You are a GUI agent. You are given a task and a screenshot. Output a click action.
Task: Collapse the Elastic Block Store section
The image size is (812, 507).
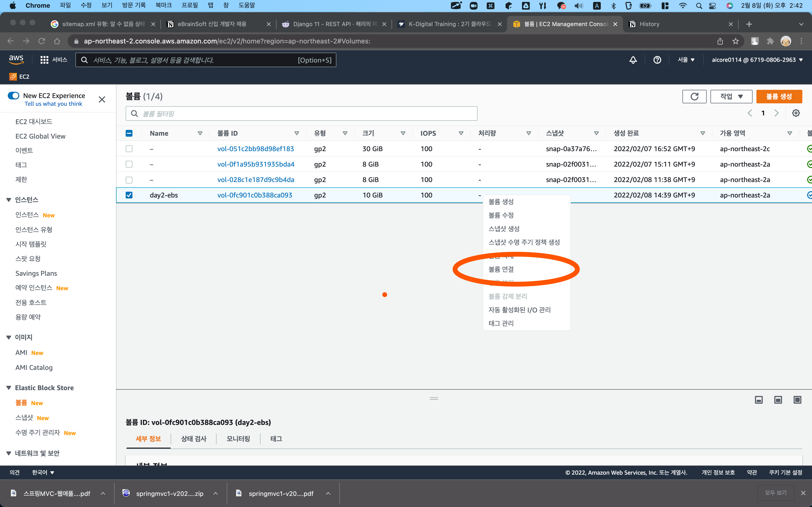tap(8, 388)
